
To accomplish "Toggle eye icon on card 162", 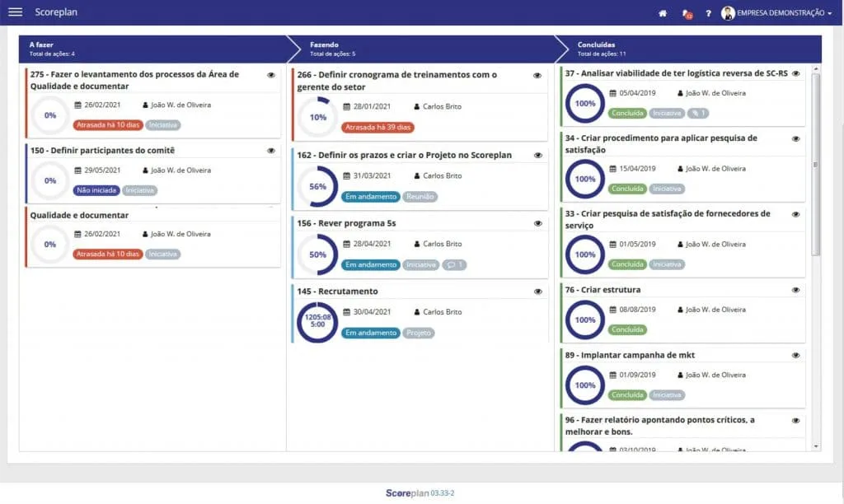I will pyautogui.click(x=537, y=155).
